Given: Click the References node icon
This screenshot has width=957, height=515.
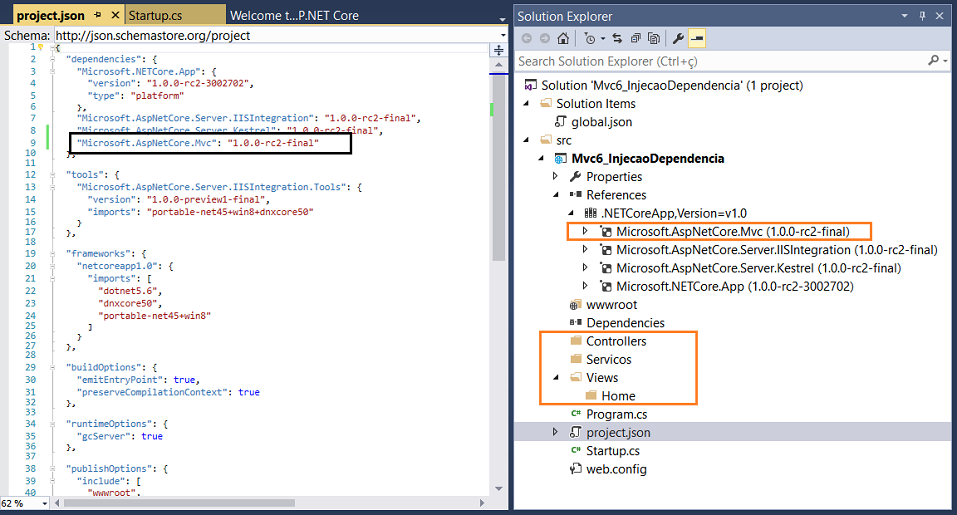Looking at the screenshot, I should 575,195.
